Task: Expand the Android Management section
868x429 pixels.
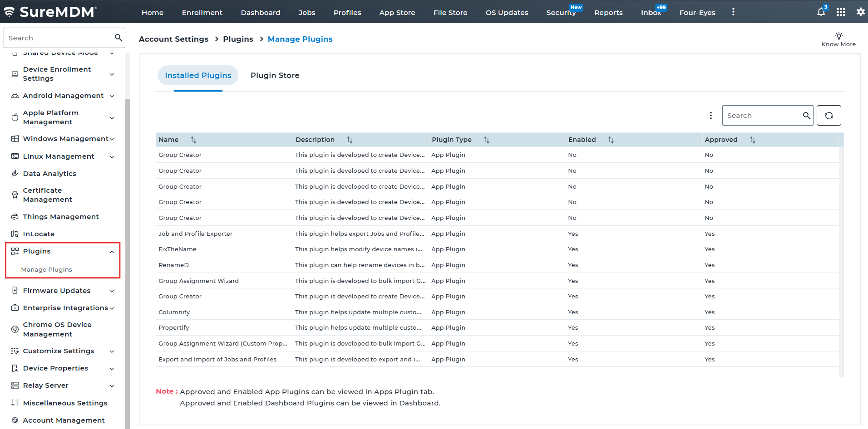Action: click(112, 96)
